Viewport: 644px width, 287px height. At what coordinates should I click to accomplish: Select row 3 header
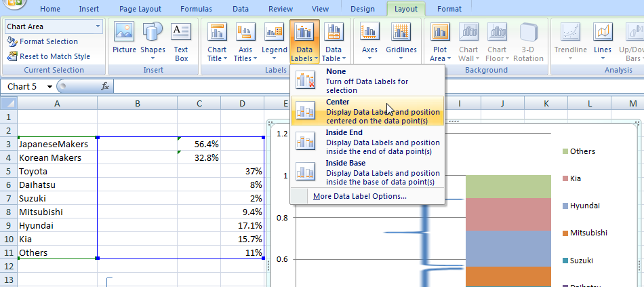(9, 144)
